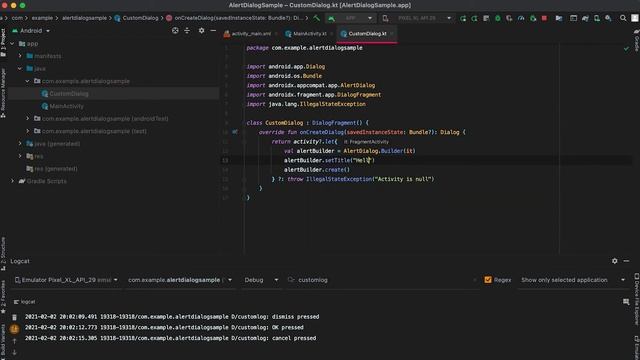The height and width of the screenshot is (360, 640).
Task: Click onCreateDialog in the breadcrumb bar
Action: pyautogui.click(x=235, y=18)
